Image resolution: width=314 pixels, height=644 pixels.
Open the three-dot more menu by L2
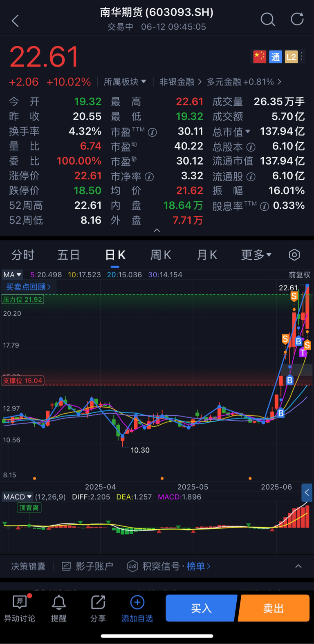click(302, 57)
